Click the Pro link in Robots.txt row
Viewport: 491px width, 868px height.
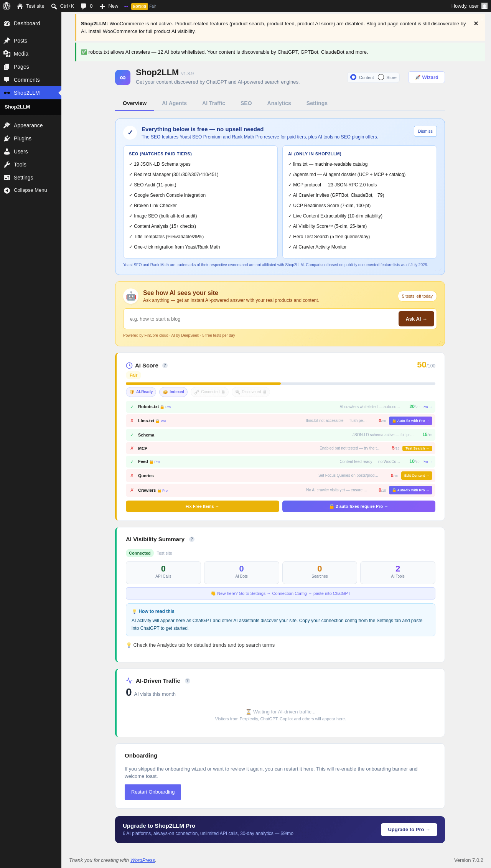point(427,407)
